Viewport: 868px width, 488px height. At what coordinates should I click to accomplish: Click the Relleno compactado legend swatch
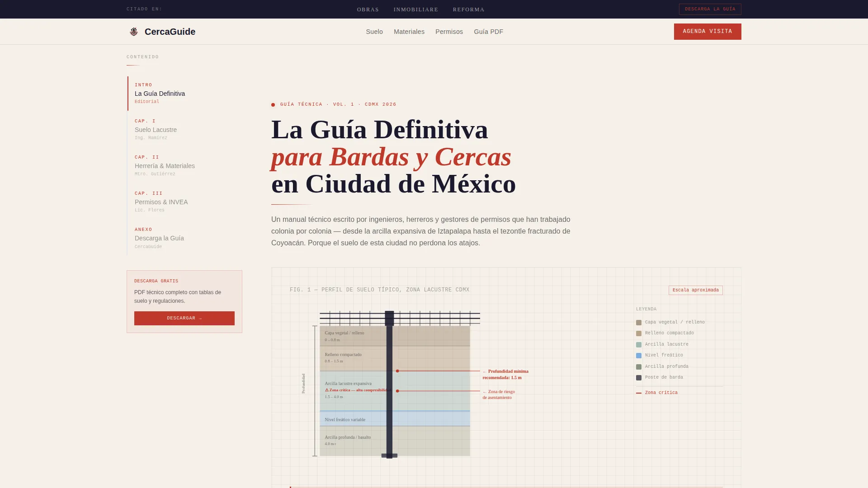point(639,333)
